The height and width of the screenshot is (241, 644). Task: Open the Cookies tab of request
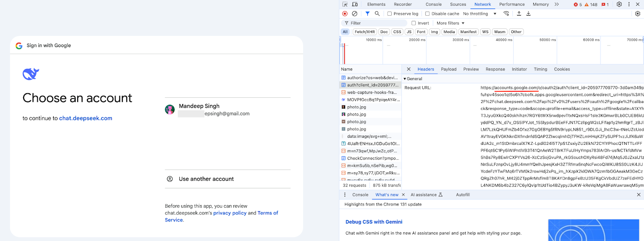[562, 69]
